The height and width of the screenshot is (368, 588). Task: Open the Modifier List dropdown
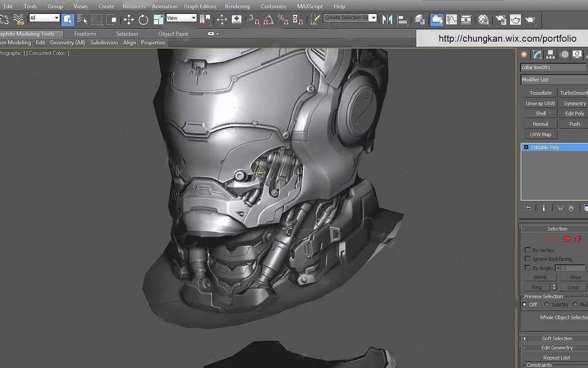tap(554, 80)
